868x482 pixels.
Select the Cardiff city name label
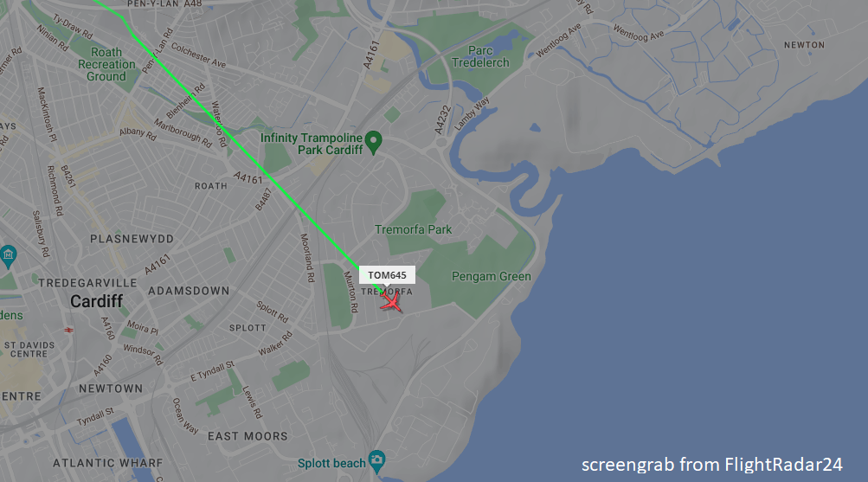(x=96, y=301)
